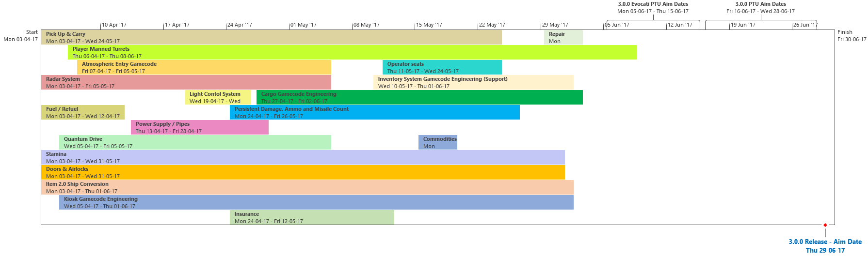Select the Repair task bar
This screenshot has width=868, height=257.
click(x=563, y=37)
